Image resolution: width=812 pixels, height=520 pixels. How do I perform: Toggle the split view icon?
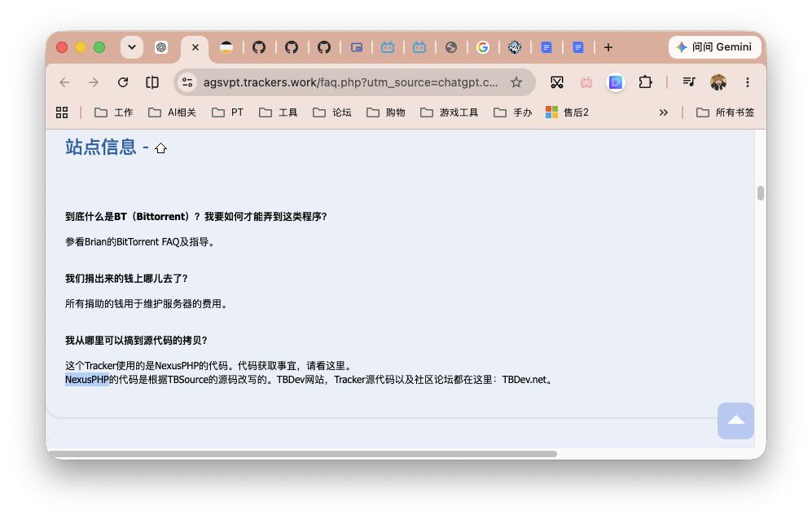pyautogui.click(x=152, y=82)
